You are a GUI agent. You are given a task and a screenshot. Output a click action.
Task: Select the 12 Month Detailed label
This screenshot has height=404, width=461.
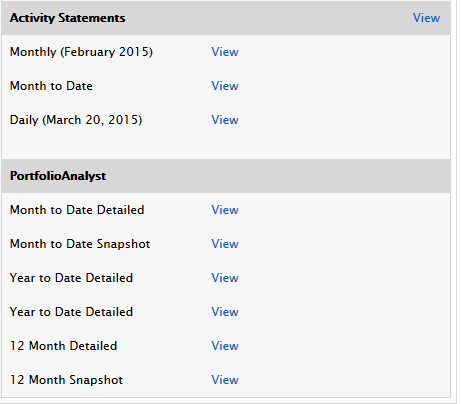[63, 346]
